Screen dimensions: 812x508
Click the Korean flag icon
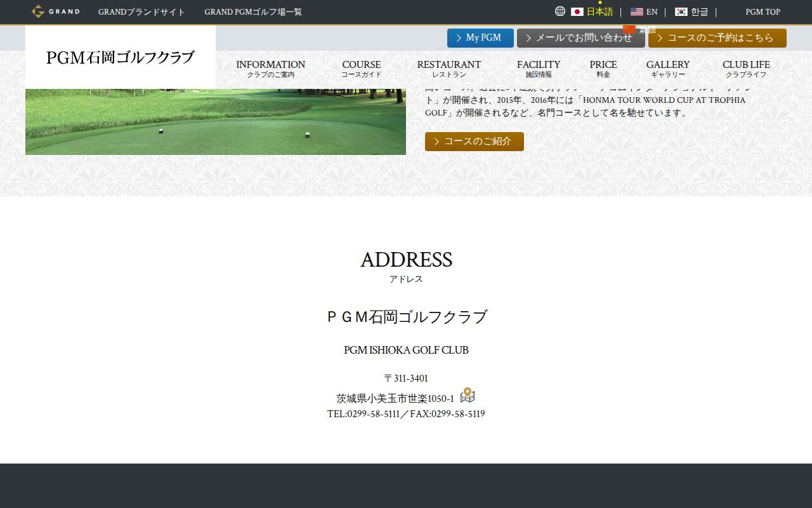(x=681, y=12)
